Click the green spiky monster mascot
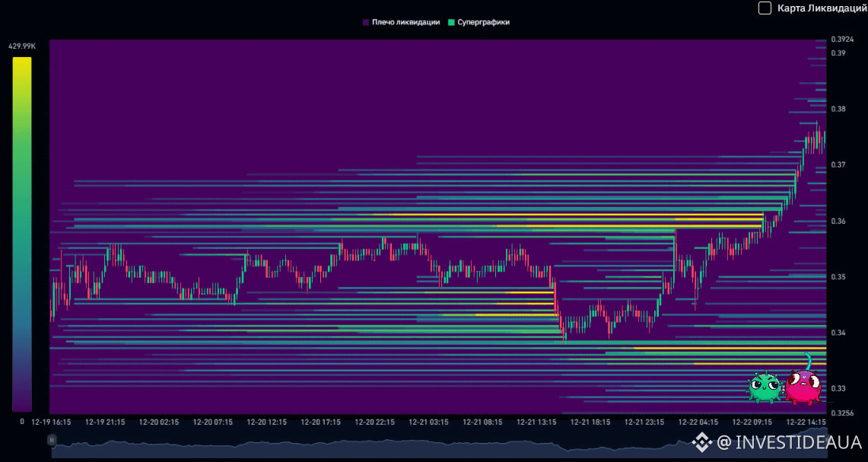 764,387
